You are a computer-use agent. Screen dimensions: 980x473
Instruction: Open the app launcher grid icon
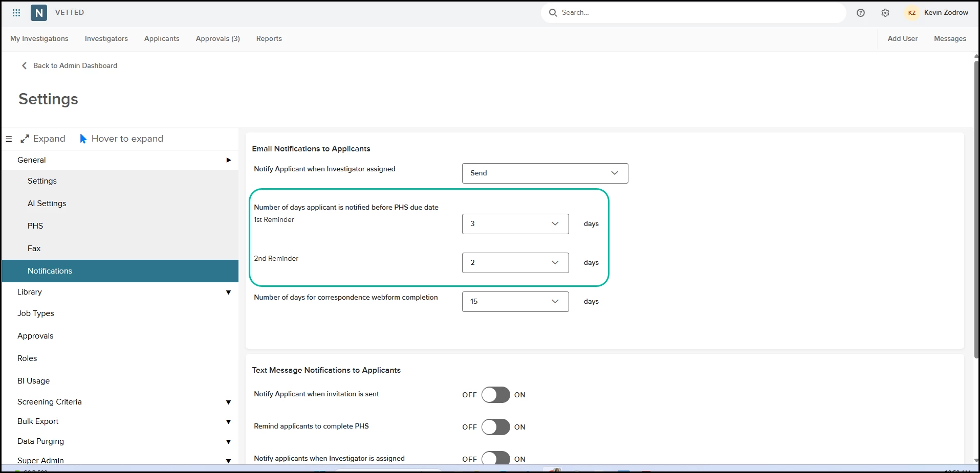tap(16, 13)
